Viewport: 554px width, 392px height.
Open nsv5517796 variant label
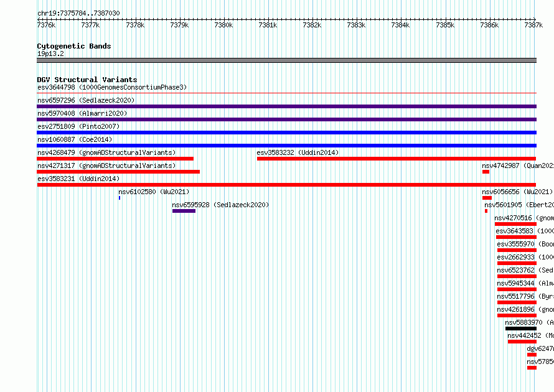(525, 296)
